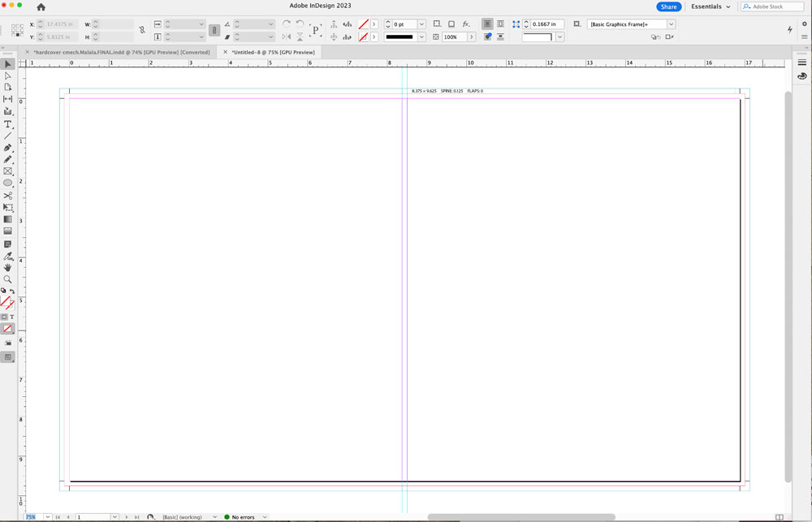Image resolution: width=812 pixels, height=522 pixels.
Task: Select the Line tool
Action: coord(7,136)
